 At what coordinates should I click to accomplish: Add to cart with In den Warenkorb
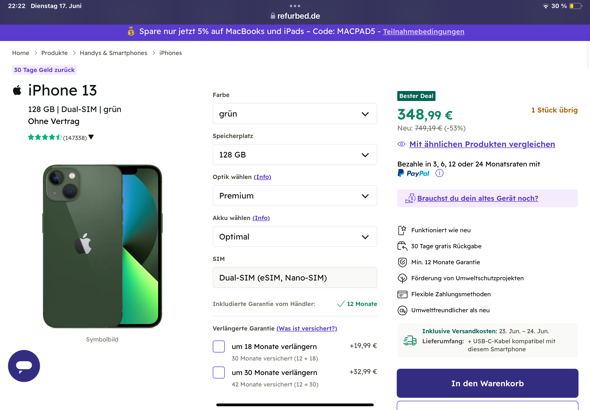[487, 383]
